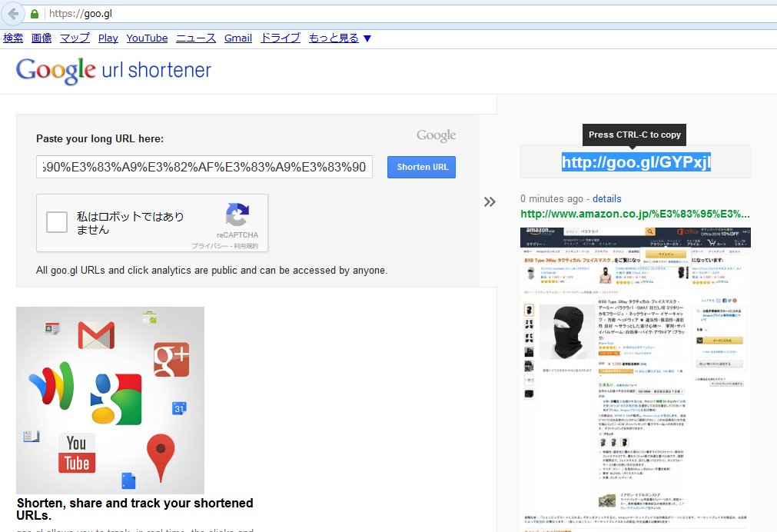
Task: Open the reCAPTCHA プライバシー link
Action: point(210,246)
